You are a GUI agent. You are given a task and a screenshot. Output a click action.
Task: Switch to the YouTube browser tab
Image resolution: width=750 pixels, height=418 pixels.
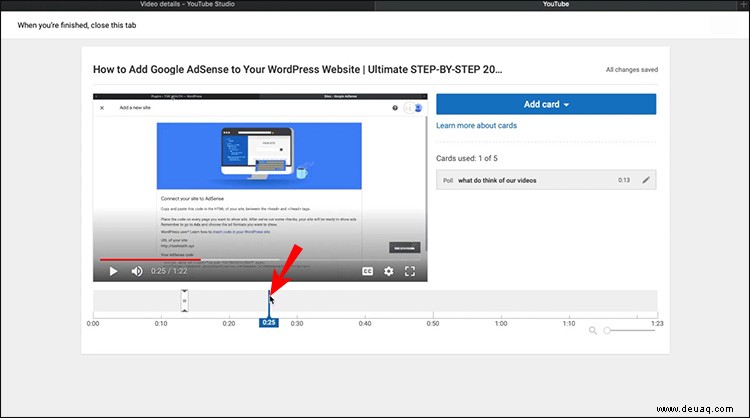[556, 4]
